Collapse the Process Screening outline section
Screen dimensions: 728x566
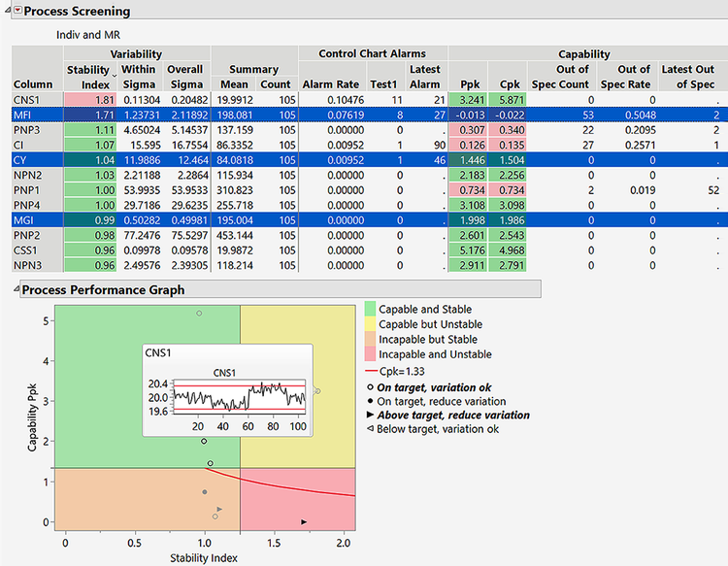click(6, 12)
